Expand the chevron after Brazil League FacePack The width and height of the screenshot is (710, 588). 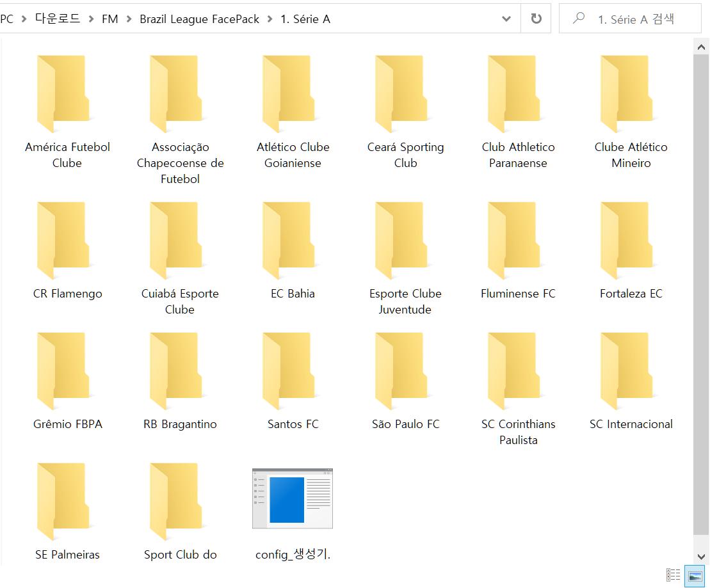270,19
